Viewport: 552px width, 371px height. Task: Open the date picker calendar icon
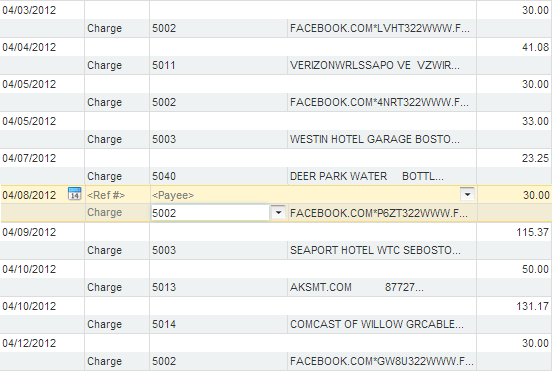[74, 194]
